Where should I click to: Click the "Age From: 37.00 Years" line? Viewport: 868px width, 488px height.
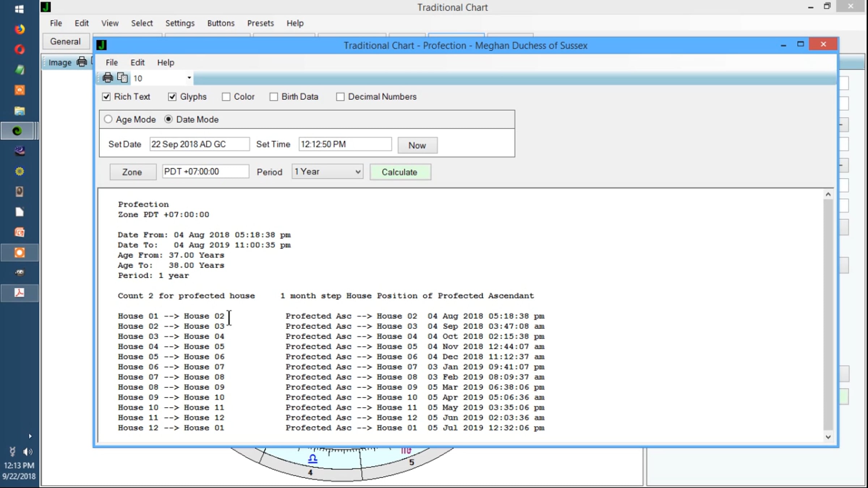click(x=171, y=255)
